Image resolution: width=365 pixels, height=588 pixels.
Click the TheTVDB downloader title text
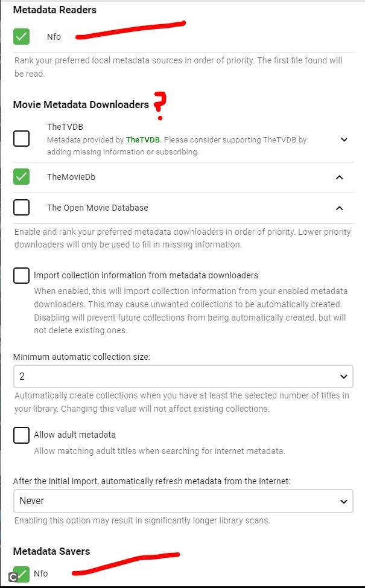click(65, 127)
